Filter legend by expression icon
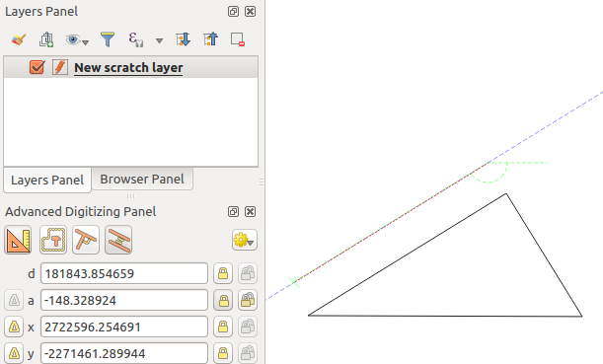The width and height of the screenshot is (603, 364). [x=136, y=39]
